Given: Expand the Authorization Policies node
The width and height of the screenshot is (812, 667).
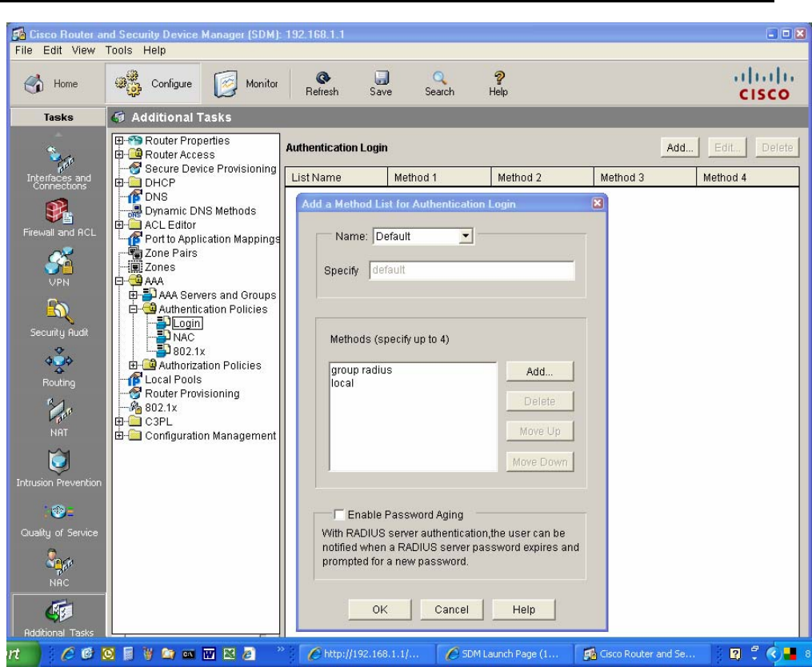Looking at the screenshot, I should [x=133, y=365].
